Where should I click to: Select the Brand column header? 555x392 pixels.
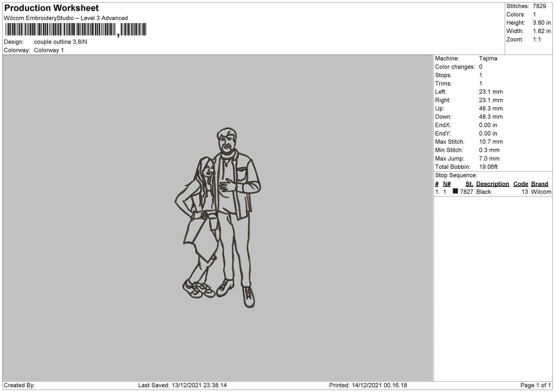click(539, 184)
